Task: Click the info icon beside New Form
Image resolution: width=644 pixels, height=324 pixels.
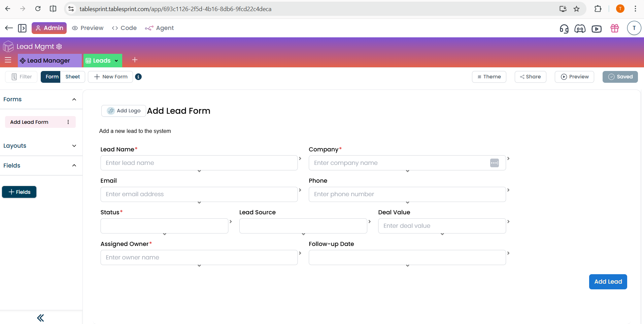Action: click(x=138, y=77)
